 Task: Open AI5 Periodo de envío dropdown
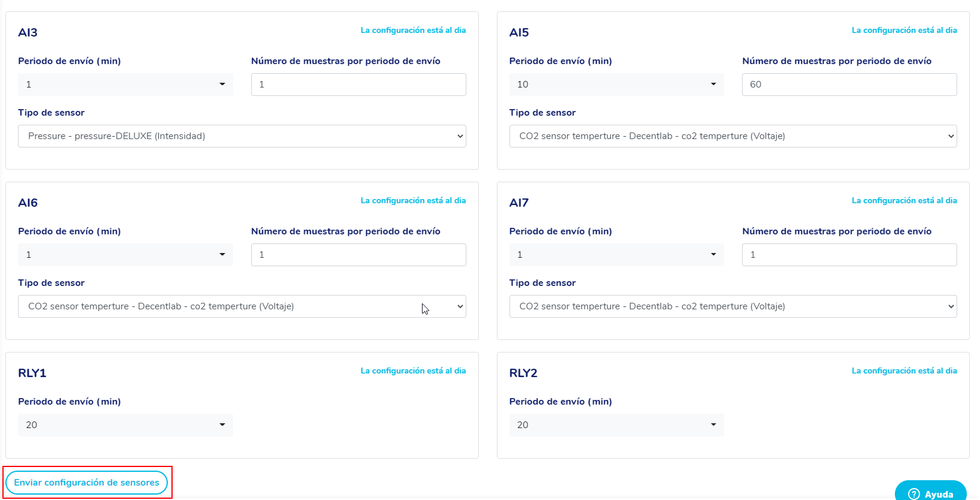click(616, 85)
